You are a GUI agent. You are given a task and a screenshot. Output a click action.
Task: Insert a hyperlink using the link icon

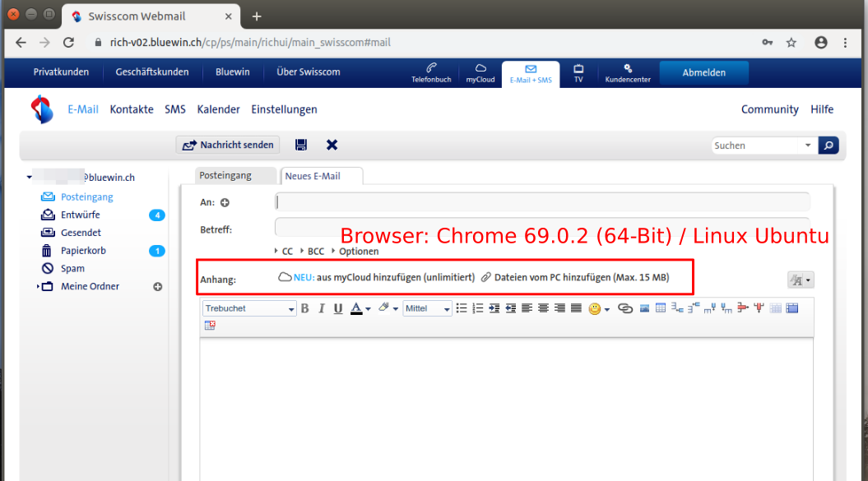click(625, 308)
